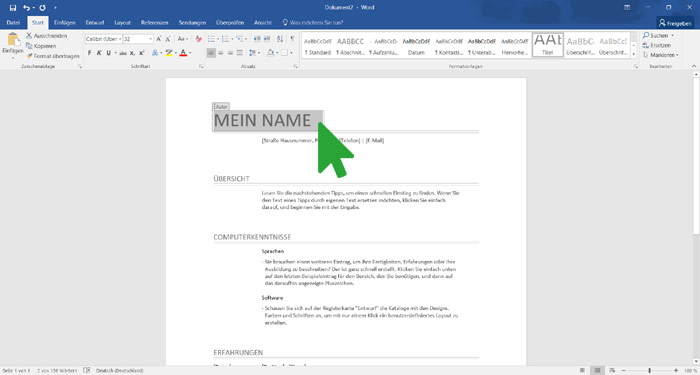Open Suchen dropdown arrow

pyautogui.click(x=672, y=36)
